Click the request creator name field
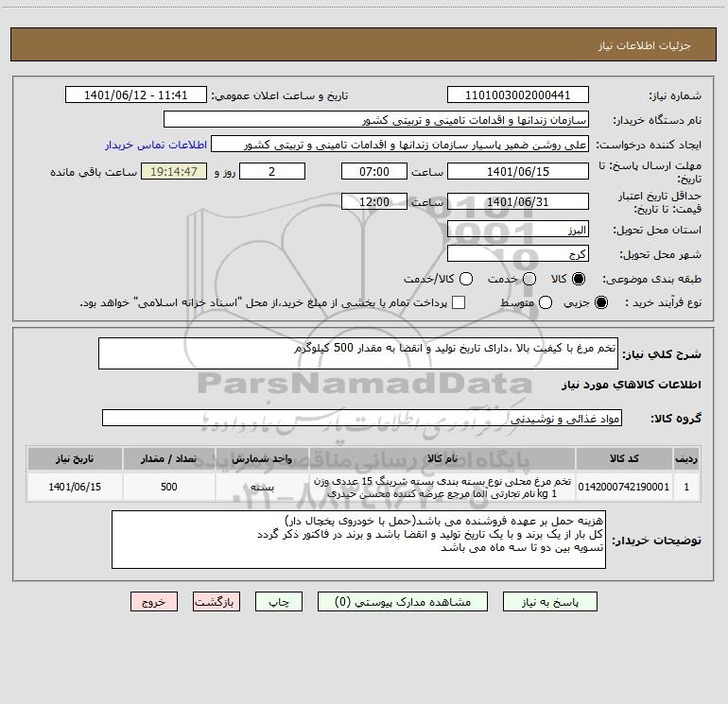This screenshot has width=728, height=704. [x=400, y=144]
